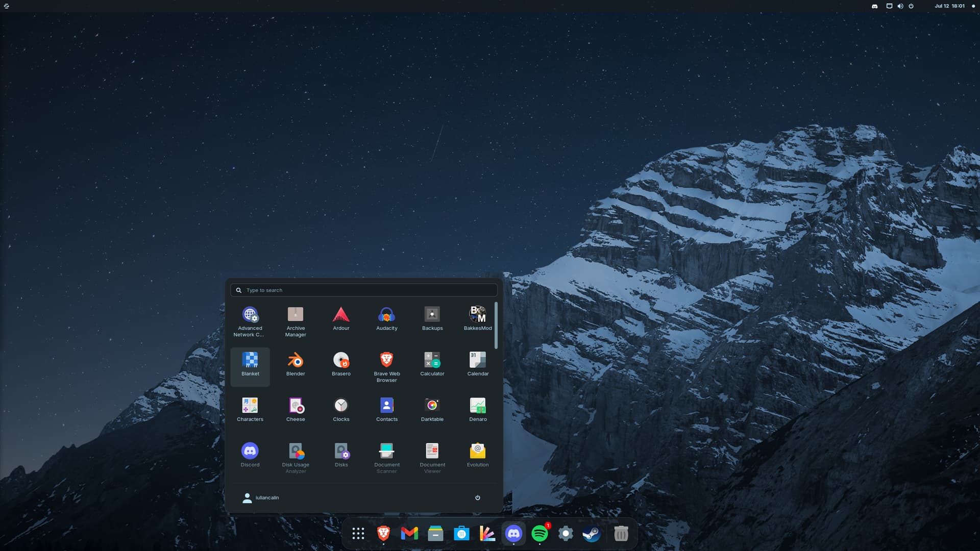Open the file manager in the dock
The height and width of the screenshot is (551, 980).
pos(435,534)
